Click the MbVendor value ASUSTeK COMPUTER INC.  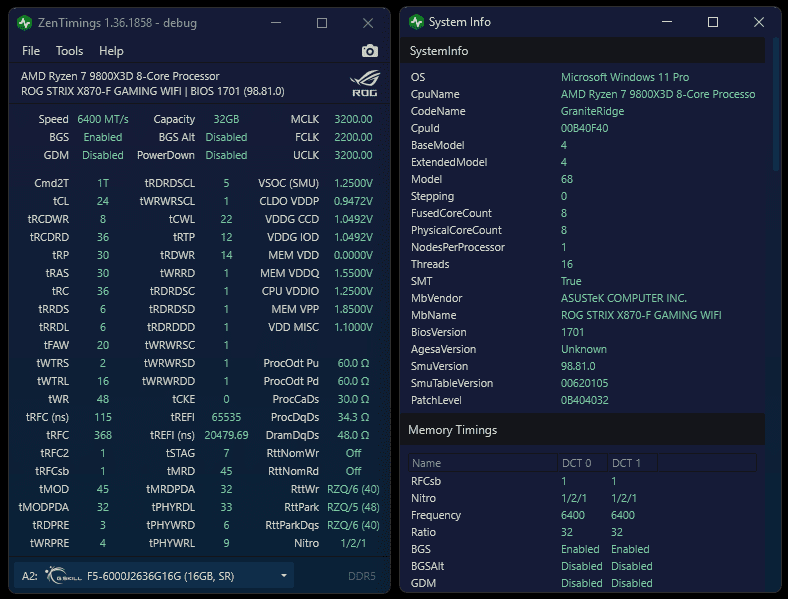coord(624,298)
